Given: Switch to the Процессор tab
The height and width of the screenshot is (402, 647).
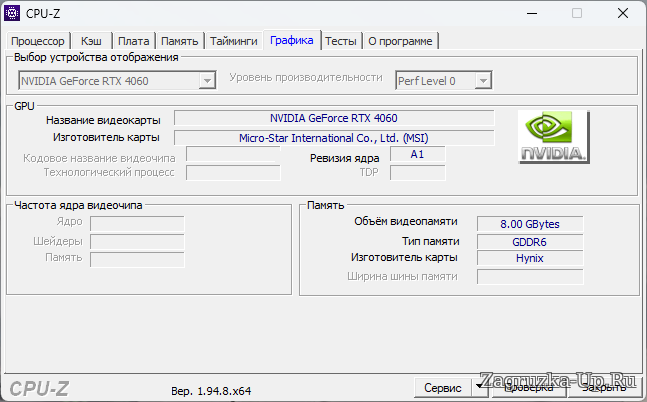Looking at the screenshot, I should pyautogui.click(x=38, y=41).
